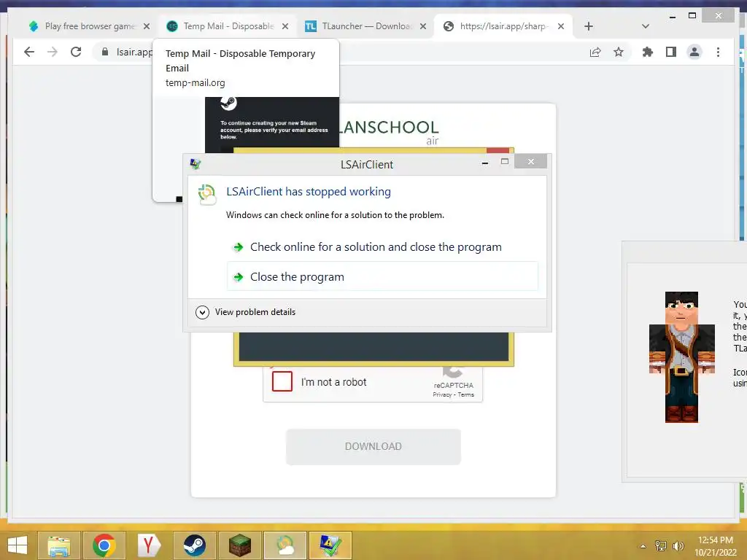Open Minecraft launcher from taskbar

click(x=239, y=545)
